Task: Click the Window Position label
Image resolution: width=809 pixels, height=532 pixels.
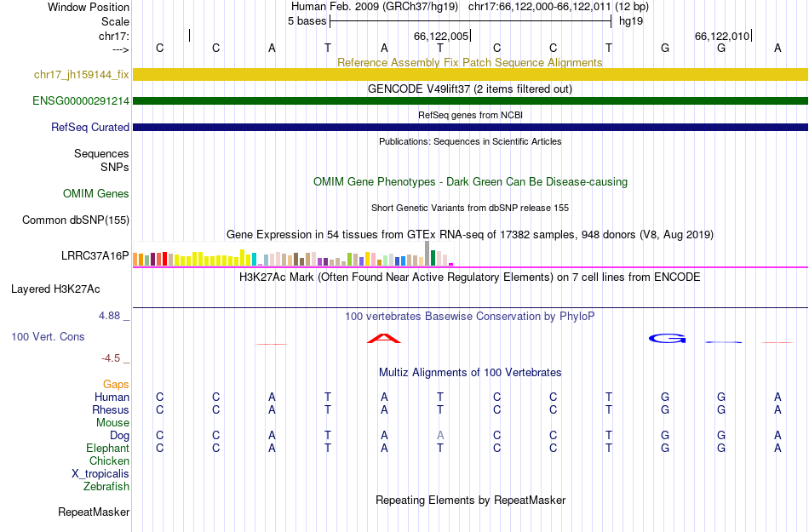Action: click(x=89, y=7)
